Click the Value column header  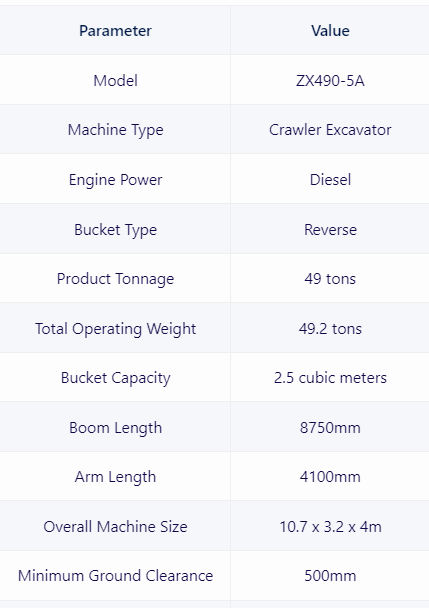click(x=330, y=31)
